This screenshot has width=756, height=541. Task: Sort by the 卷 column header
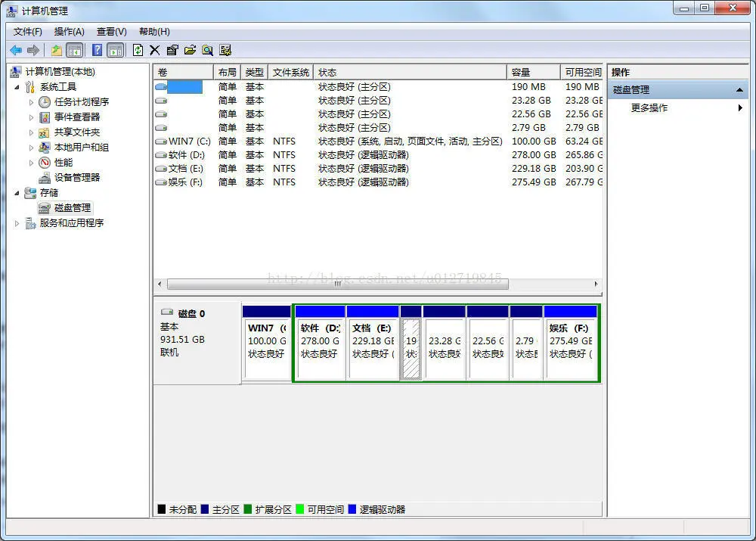(x=183, y=73)
